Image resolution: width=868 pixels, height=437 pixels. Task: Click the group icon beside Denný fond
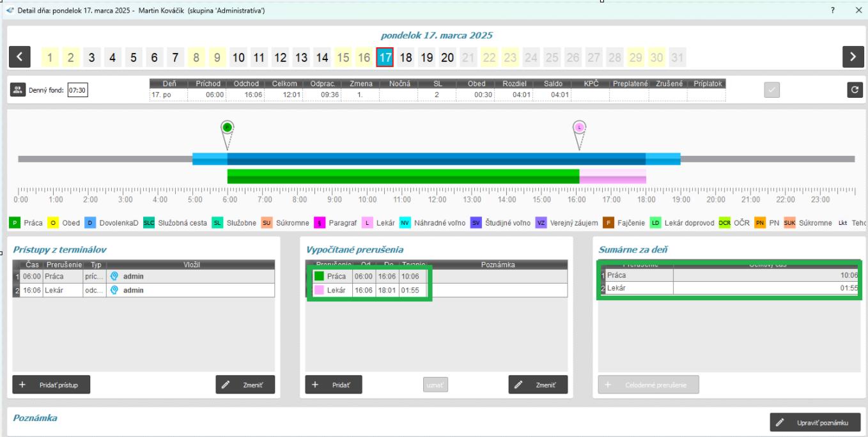[17, 91]
